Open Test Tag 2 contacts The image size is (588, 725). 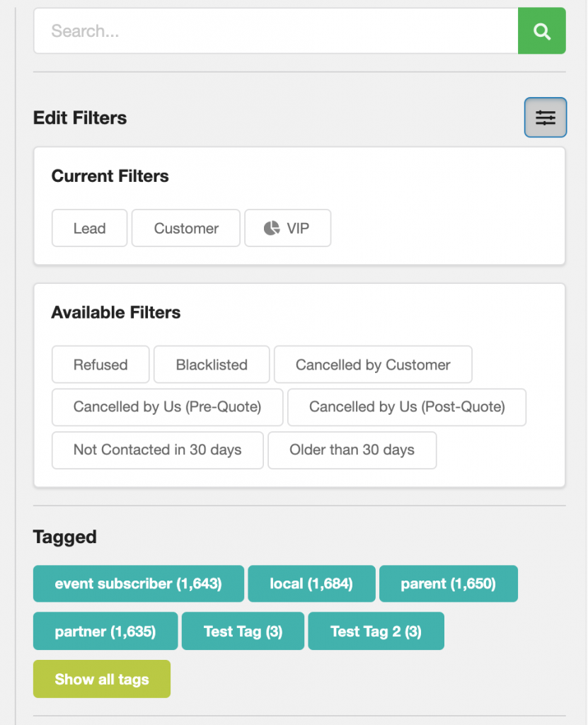tap(376, 631)
